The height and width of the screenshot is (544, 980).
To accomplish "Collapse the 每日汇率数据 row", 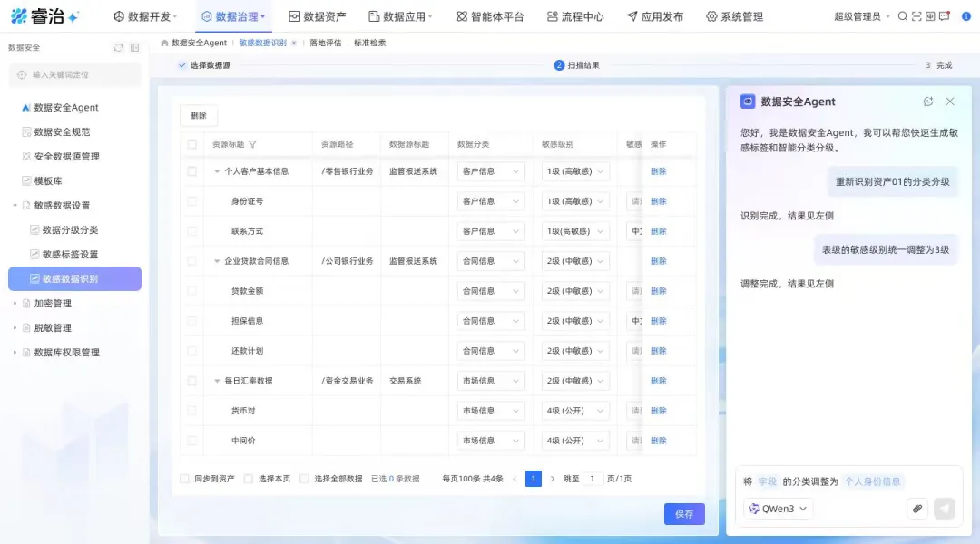I will pos(217,381).
